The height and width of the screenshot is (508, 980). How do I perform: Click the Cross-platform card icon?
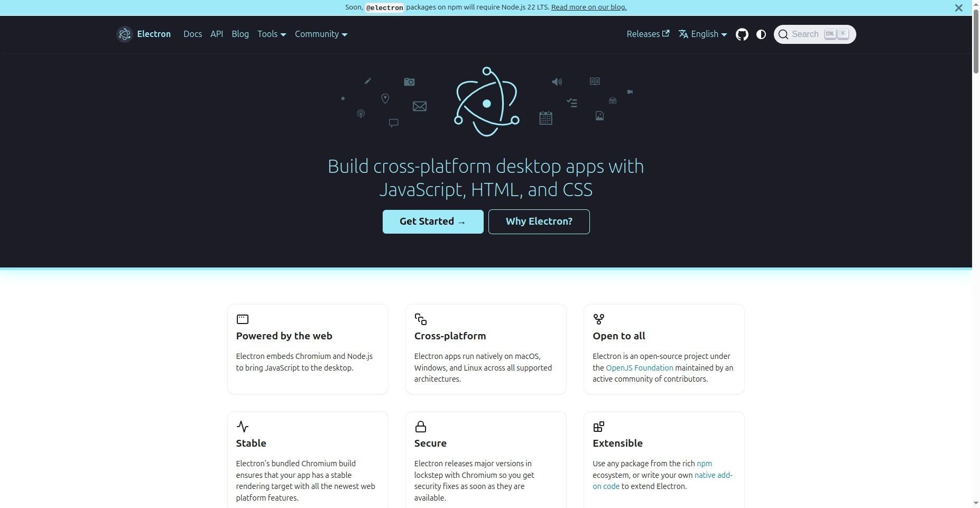(x=421, y=319)
